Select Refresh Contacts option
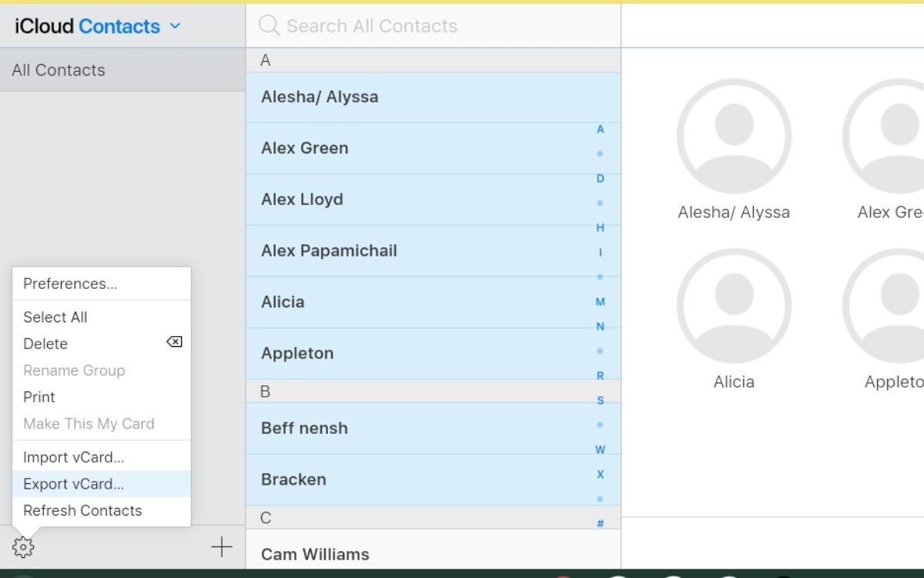The height and width of the screenshot is (578, 924). coord(82,510)
